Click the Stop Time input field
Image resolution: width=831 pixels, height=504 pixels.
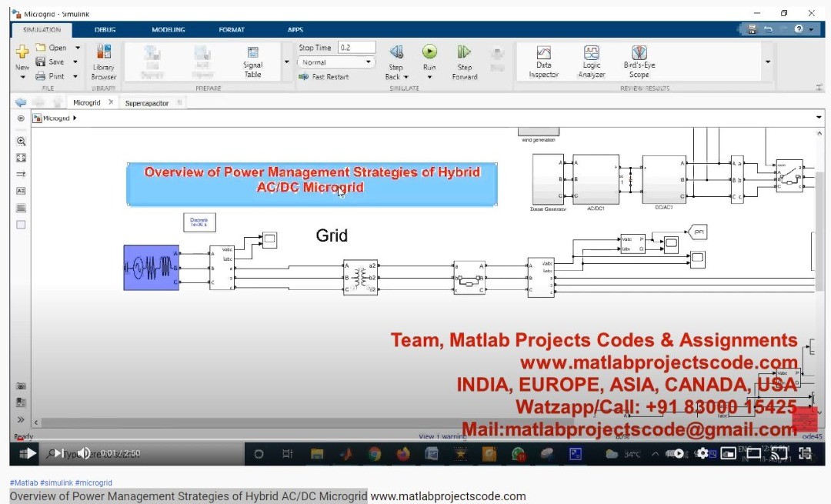(357, 48)
